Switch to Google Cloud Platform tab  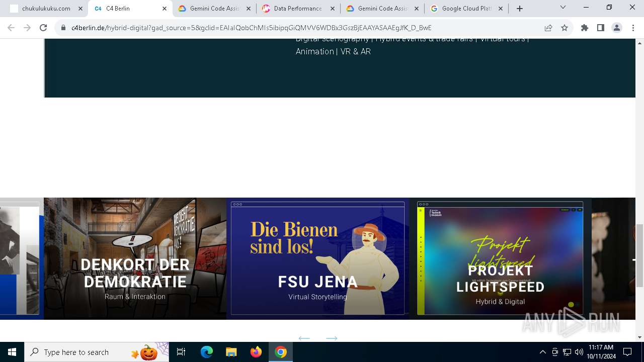click(466, 9)
